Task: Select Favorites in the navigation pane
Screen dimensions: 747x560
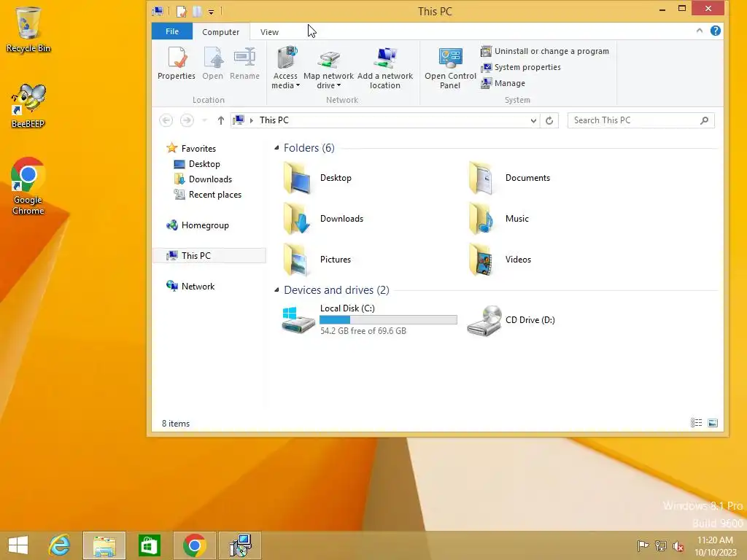Action: coord(191,148)
